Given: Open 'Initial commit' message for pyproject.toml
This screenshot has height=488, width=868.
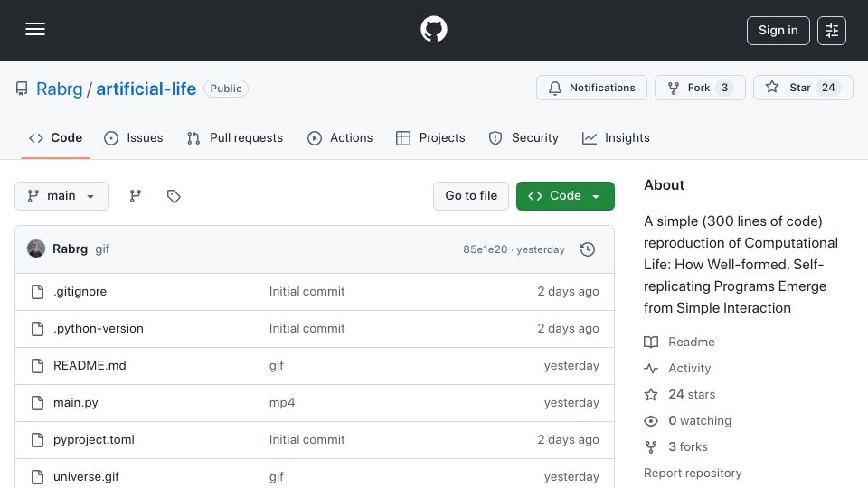Looking at the screenshot, I should click(x=307, y=440).
